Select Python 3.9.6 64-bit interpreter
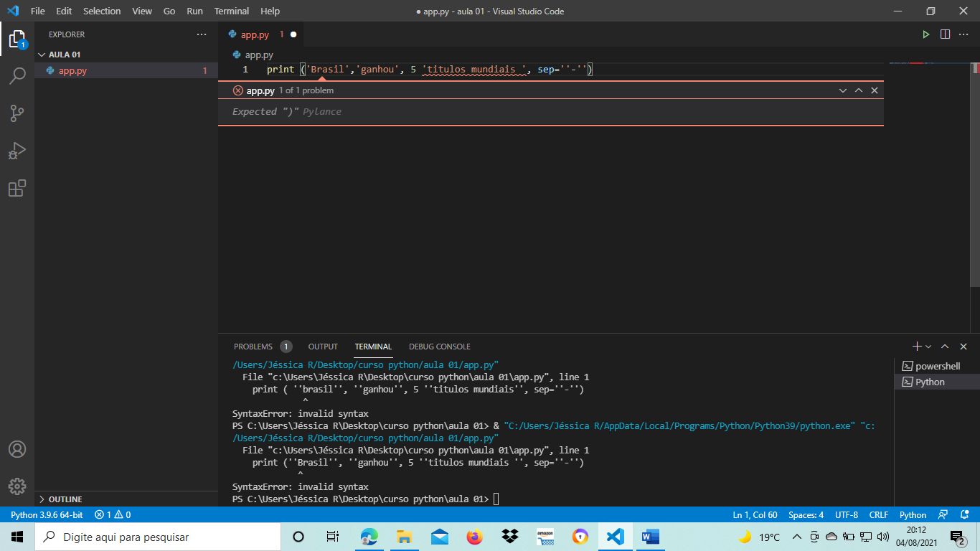Screen dimensions: 980x551 (47, 515)
